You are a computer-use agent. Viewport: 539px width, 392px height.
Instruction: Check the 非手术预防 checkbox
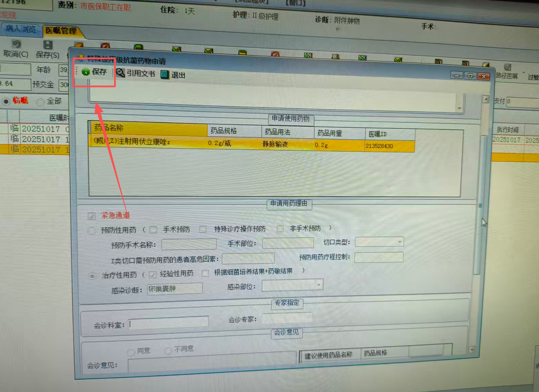(280, 229)
